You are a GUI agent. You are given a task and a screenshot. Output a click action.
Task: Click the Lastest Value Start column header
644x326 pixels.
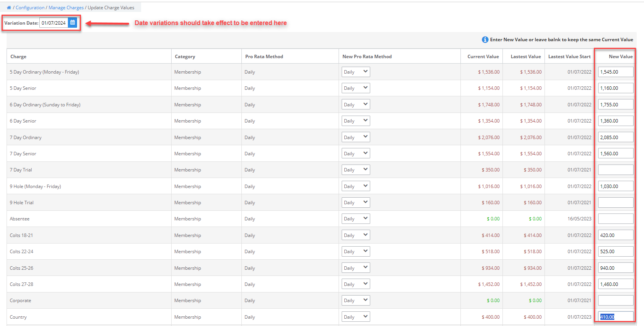pyautogui.click(x=570, y=57)
